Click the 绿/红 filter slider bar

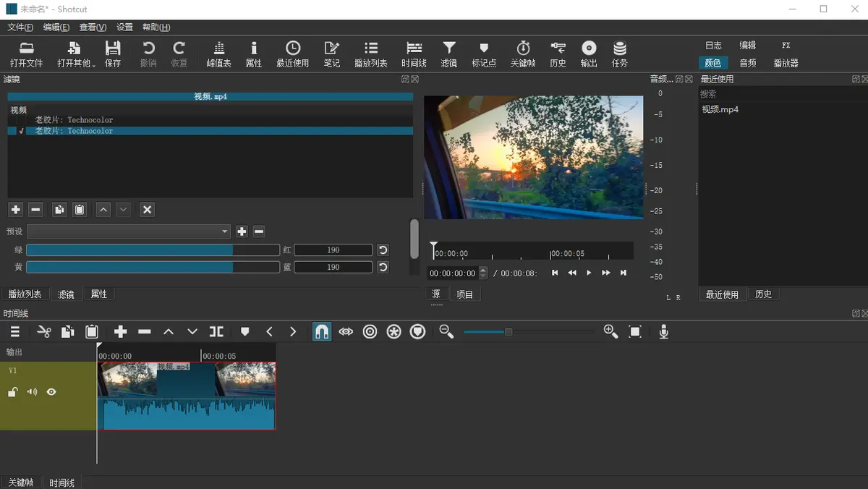coord(153,250)
